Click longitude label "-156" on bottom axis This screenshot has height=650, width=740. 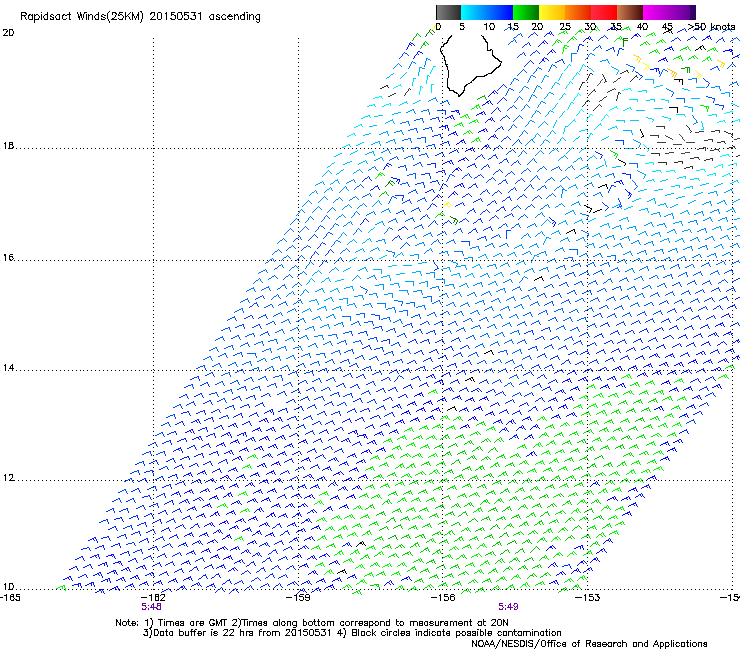(x=443, y=598)
